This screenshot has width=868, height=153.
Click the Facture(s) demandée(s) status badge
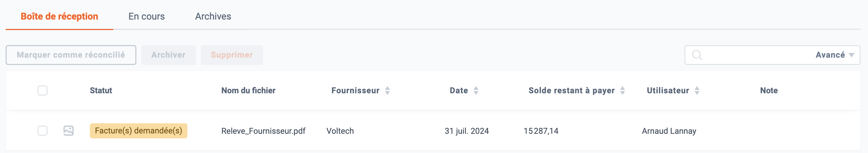click(x=138, y=131)
